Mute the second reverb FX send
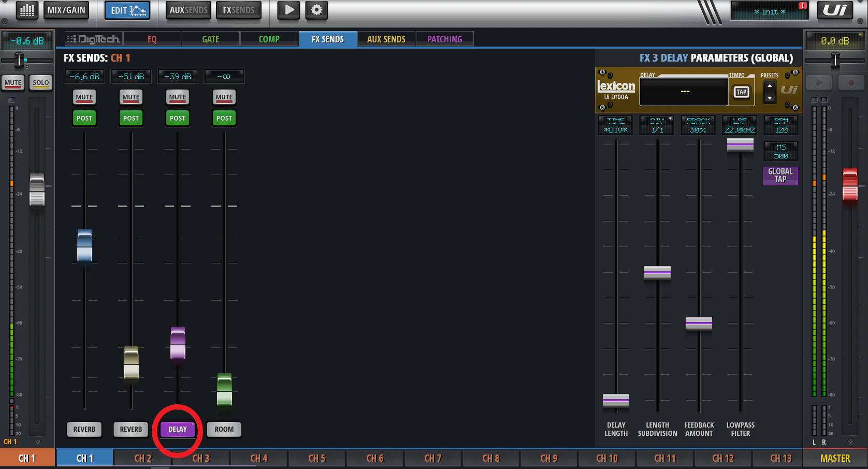Viewport: 868px width, 469px height. point(131,97)
